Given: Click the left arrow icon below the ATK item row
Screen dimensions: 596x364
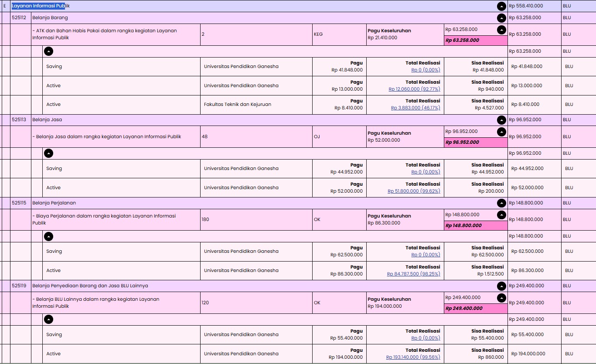Looking at the screenshot, I should click(49, 51).
